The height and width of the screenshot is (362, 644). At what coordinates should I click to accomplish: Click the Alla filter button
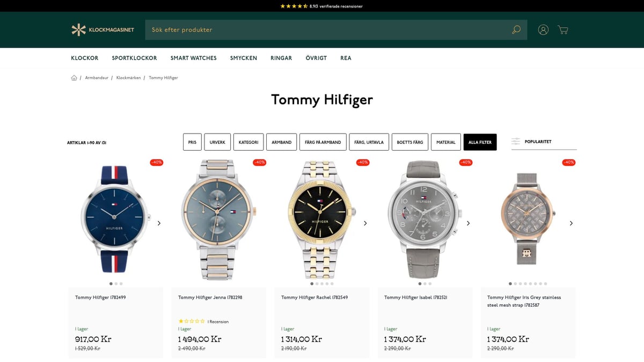[x=480, y=142]
